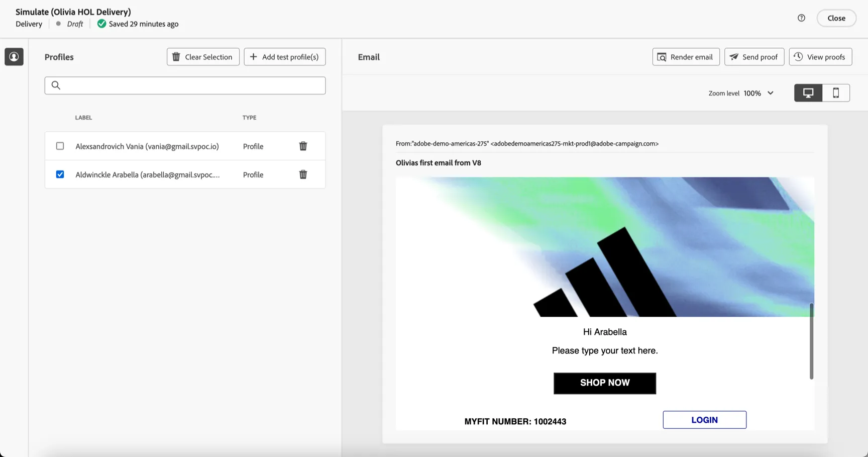Click 'Olivias first email from V8' subject

(439, 163)
